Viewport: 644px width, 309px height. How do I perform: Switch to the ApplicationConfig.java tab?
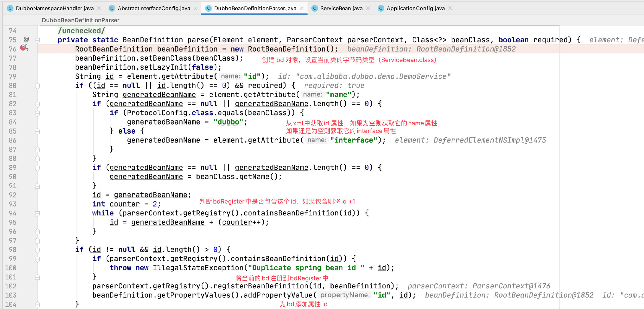click(415, 8)
